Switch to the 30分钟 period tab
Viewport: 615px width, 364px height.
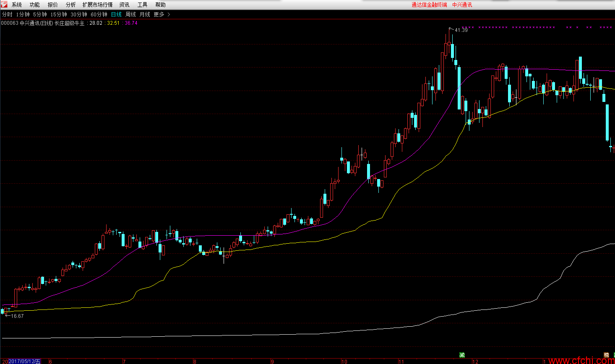(79, 15)
